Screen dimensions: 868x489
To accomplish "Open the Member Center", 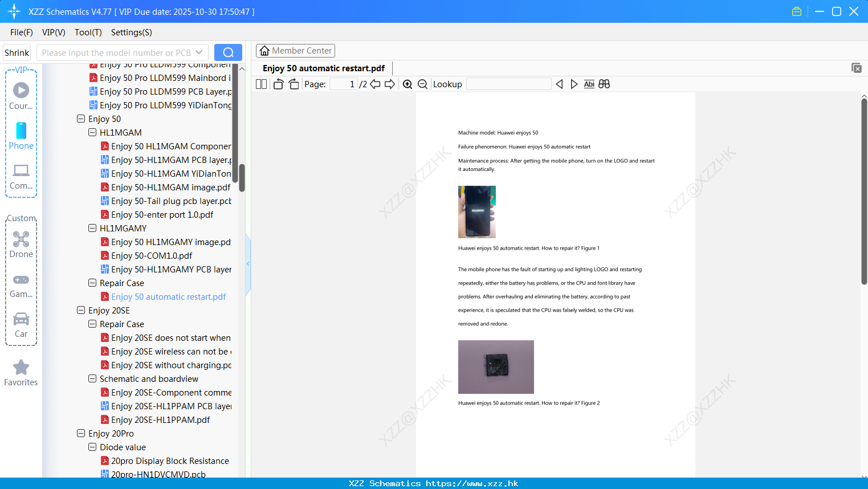I will 295,51.
